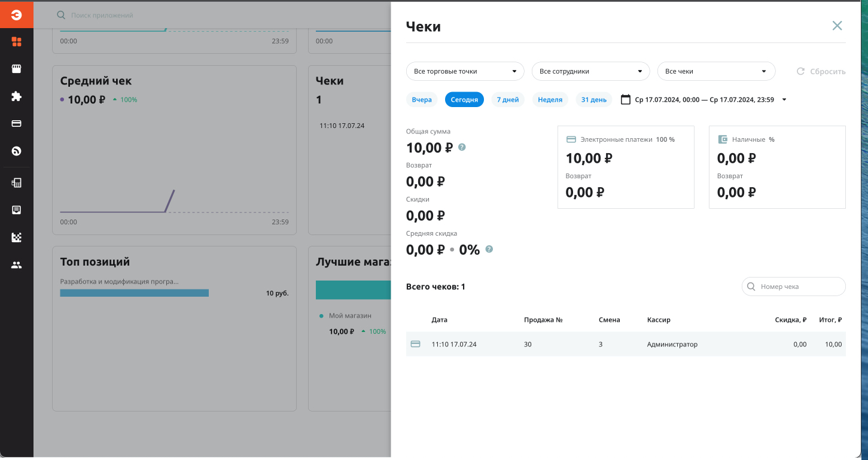
Task: Select the 7 дней period filter
Action: point(508,100)
